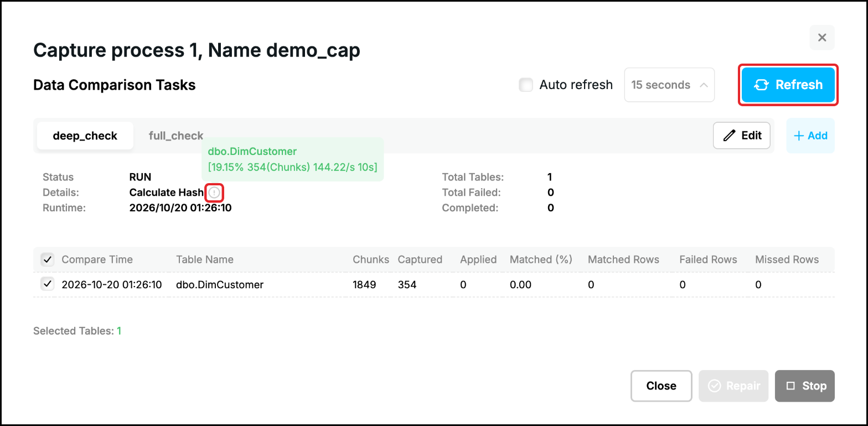
Task: Click the 1849 chunks value
Action: coord(364,285)
